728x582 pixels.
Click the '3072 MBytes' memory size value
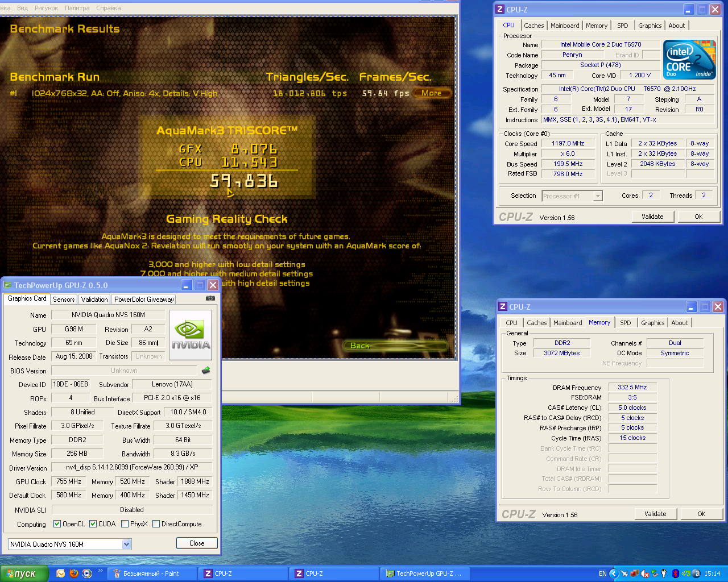pos(561,353)
